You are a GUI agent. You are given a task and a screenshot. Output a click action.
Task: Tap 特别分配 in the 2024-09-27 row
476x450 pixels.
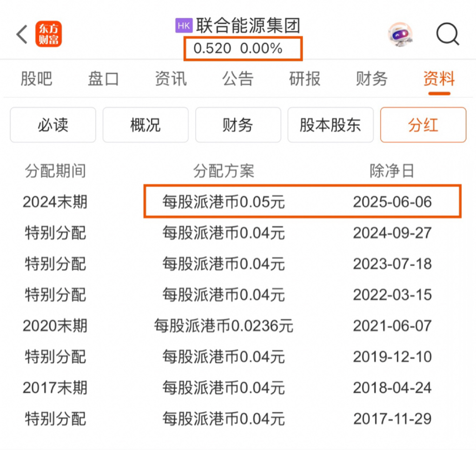[55, 233]
